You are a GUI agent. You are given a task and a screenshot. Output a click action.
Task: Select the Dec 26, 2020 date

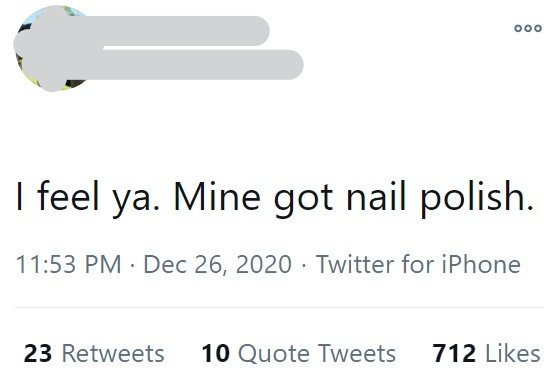[x=217, y=265]
